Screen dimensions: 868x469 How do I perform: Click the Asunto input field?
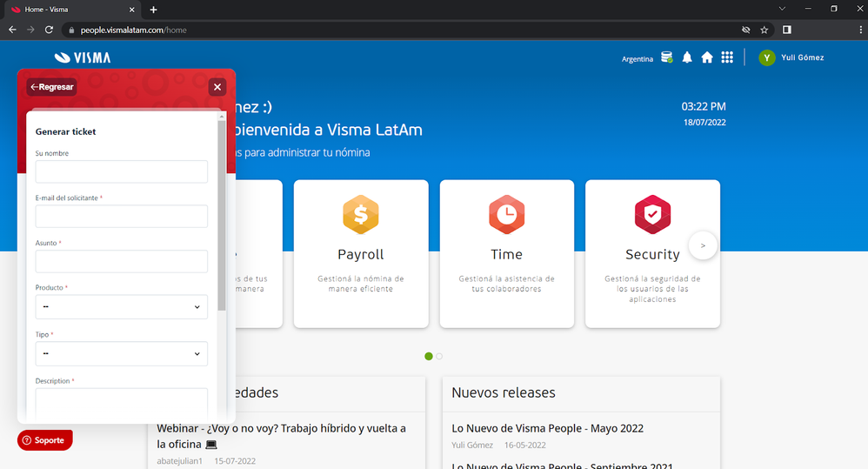click(121, 261)
